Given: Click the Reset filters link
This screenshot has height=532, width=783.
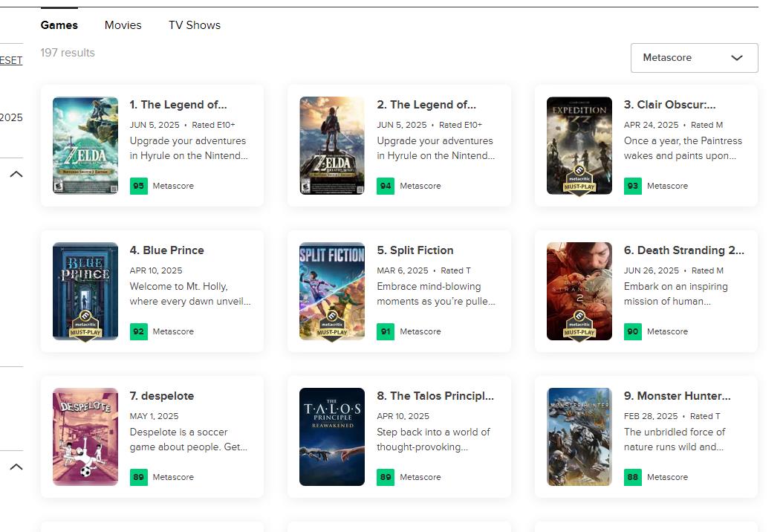Looking at the screenshot, I should (11, 60).
